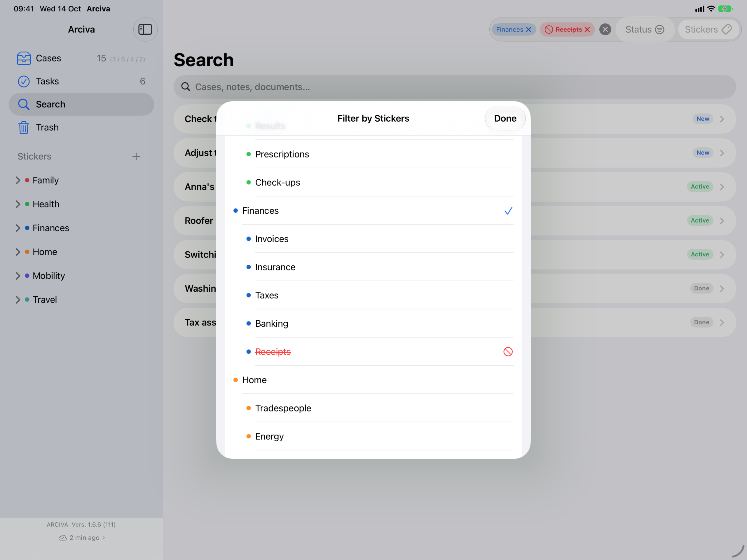747x560 pixels.
Task: Click Done badge on Washin case
Action: click(701, 288)
